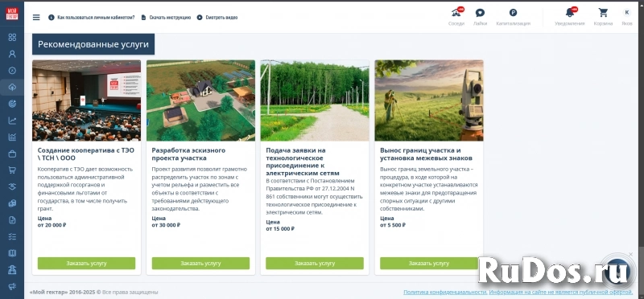Open the Капитализация ruble icon
Image resolution: width=644 pixels, height=299 pixels.
coord(513,13)
